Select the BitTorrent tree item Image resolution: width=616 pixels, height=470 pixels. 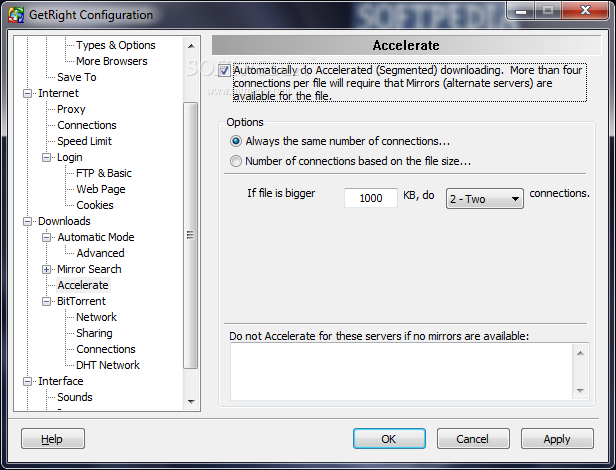coord(81,301)
